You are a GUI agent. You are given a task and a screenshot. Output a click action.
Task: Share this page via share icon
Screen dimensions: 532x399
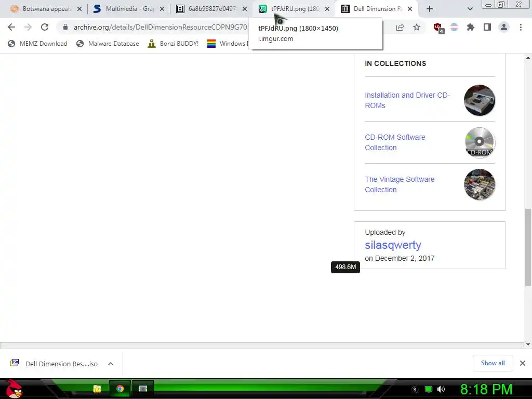coord(400,28)
